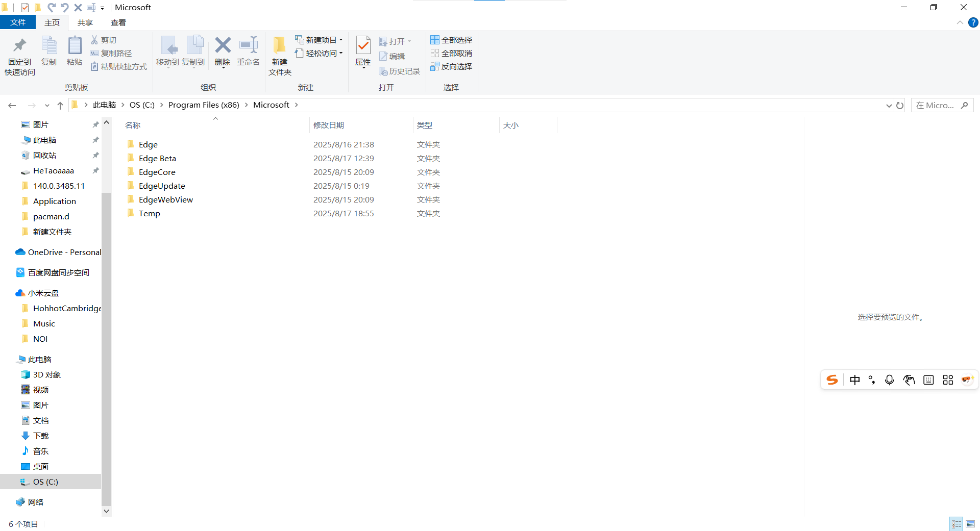
Task: Expand the address bar history dropdown
Action: tap(889, 106)
